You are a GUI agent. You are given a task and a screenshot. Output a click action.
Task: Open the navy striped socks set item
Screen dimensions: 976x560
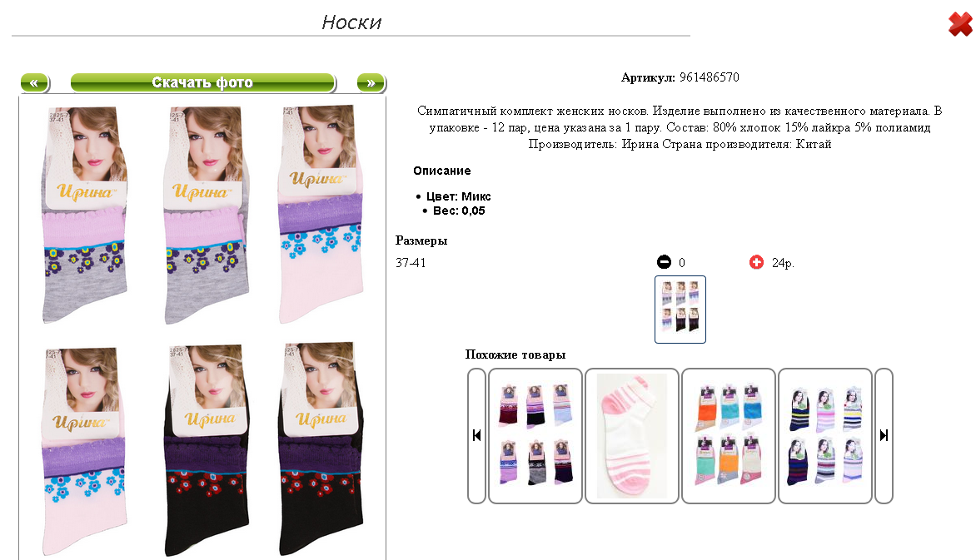click(824, 435)
